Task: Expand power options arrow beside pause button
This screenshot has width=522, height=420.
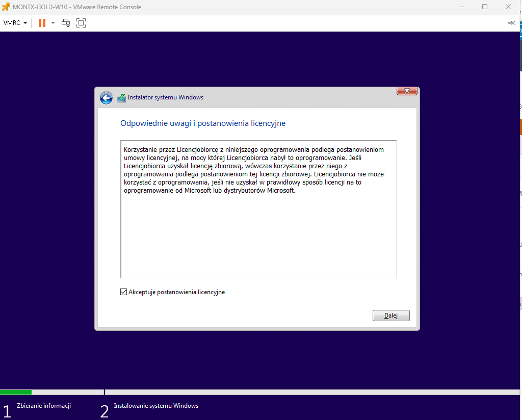Action: pyautogui.click(x=53, y=23)
